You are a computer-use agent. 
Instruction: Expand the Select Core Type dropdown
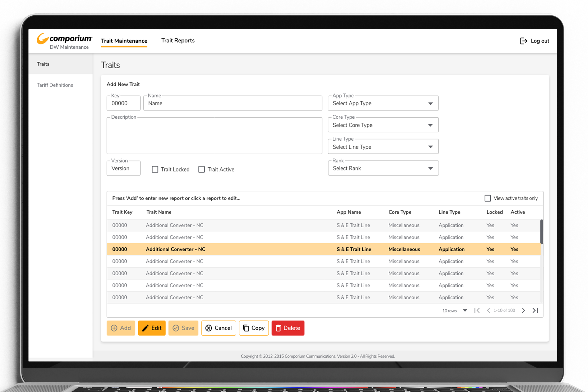(x=383, y=125)
